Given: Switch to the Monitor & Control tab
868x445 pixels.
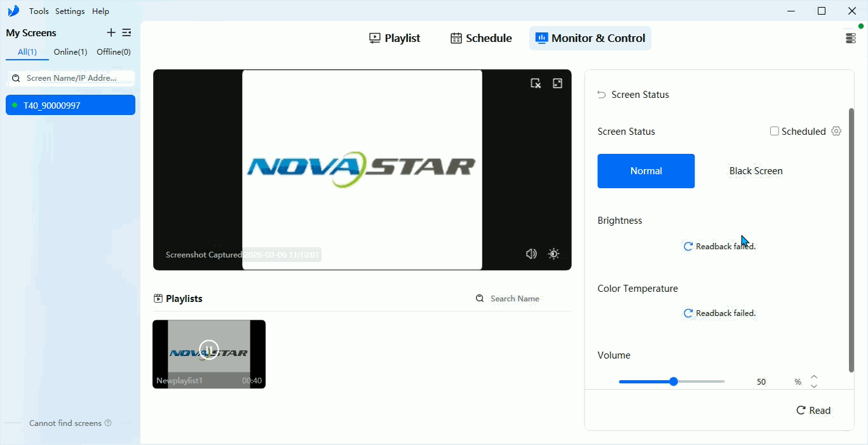Looking at the screenshot, I should tap(590, 38).
